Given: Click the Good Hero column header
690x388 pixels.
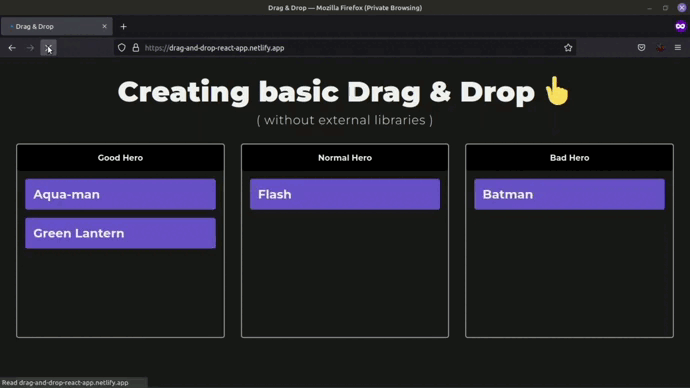Looking at the screenshot, I should coord(120,158).
